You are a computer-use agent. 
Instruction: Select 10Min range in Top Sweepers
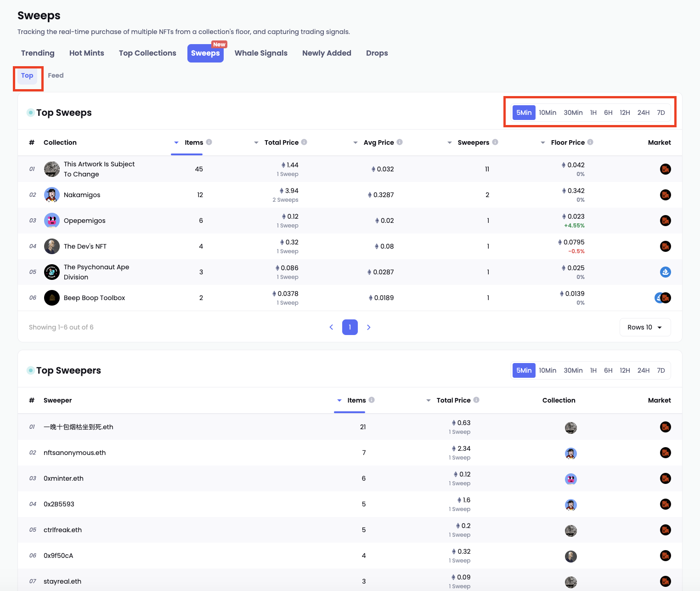(x=548, y=370)
